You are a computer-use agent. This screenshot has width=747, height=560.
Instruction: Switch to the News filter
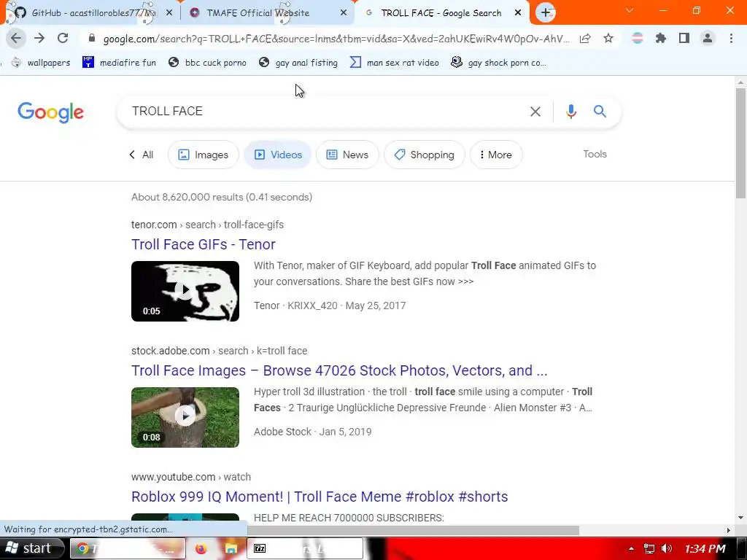[x=347, y=155]
